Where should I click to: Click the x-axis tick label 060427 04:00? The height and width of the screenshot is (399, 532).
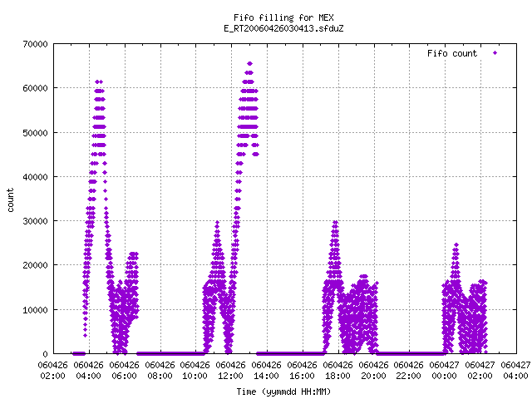click(x=515, y=371)
